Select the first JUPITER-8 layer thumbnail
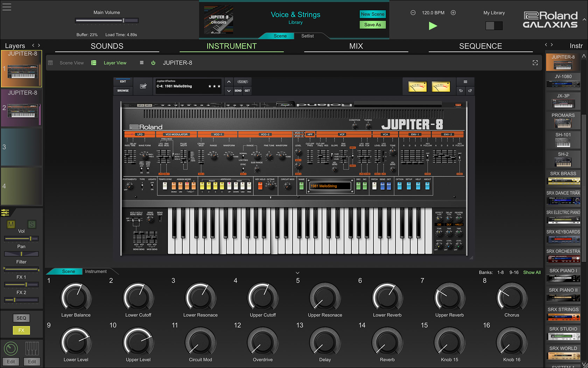588x368 pixels. click(21, 68)
